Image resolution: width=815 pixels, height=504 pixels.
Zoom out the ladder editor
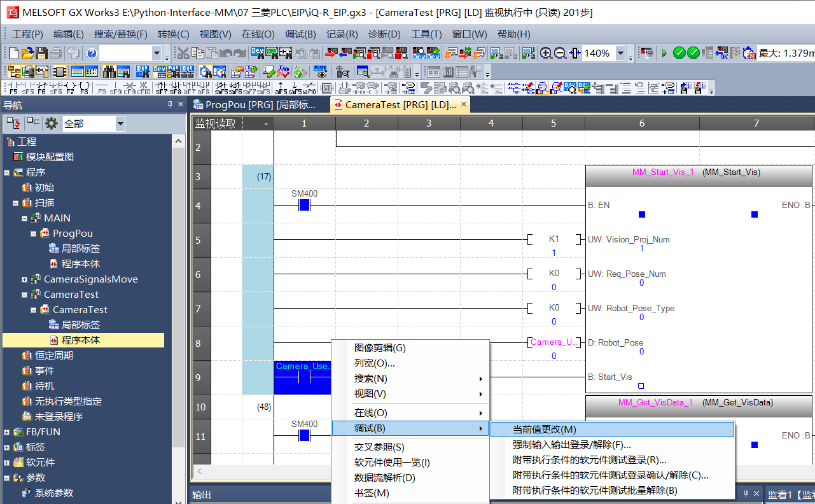(x=560, y=53)
